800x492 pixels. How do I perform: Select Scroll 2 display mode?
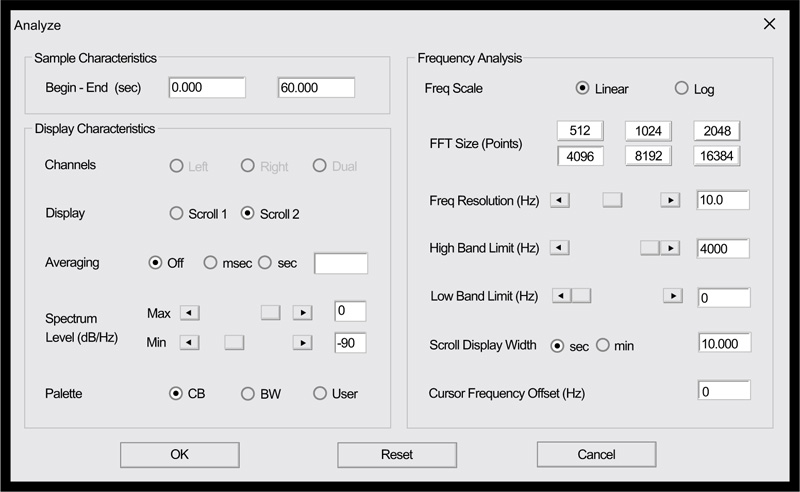click(x=247, y=213)
